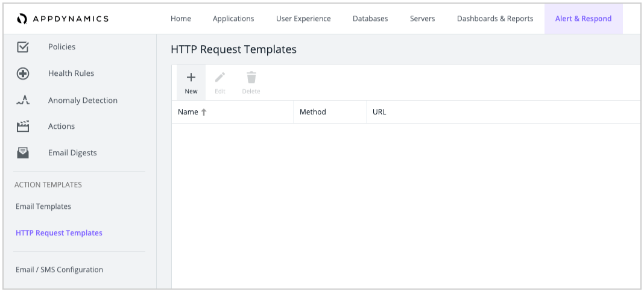The width and height of the screenshot is (644, 292).
Task: Click the Edit pencil icon
Action: 220,77
